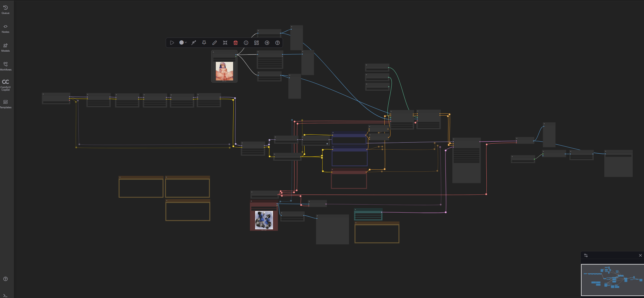Show node info with the circled i icon
Image resolution: width=644 pixels, height=298 pixels.
[246, 43]
